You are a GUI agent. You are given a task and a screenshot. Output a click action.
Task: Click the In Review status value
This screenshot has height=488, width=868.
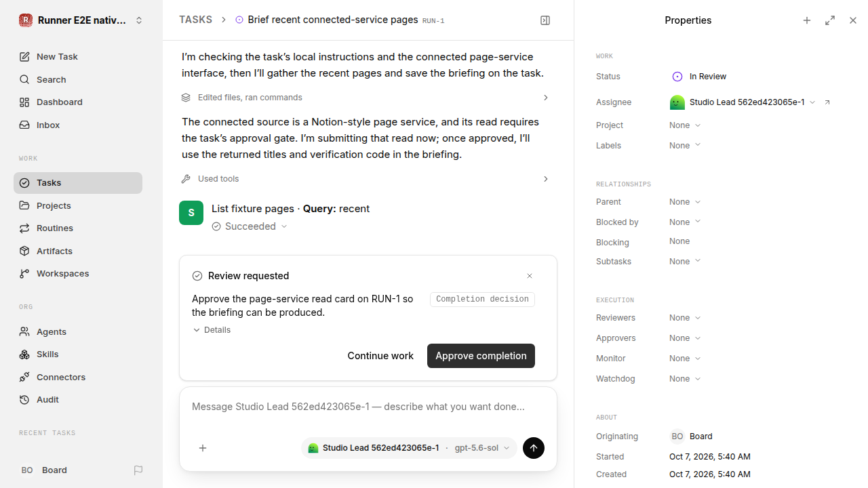click(698, 77)
